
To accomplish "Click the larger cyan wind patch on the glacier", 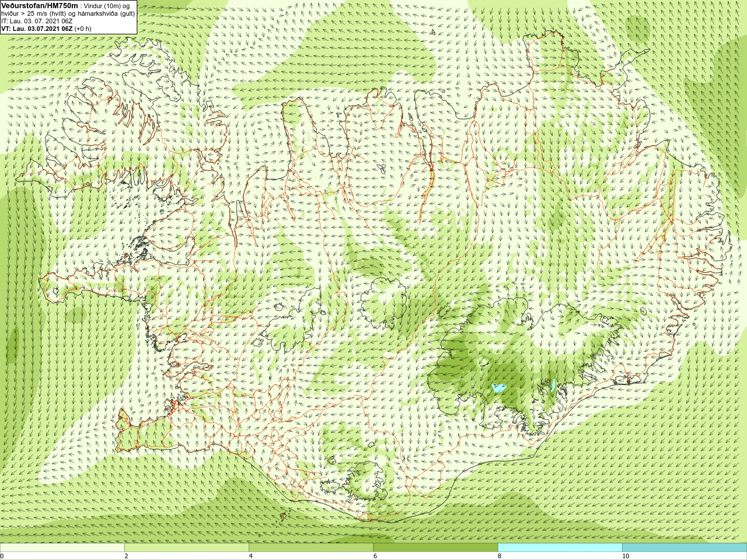I will [x=499, y=387].
